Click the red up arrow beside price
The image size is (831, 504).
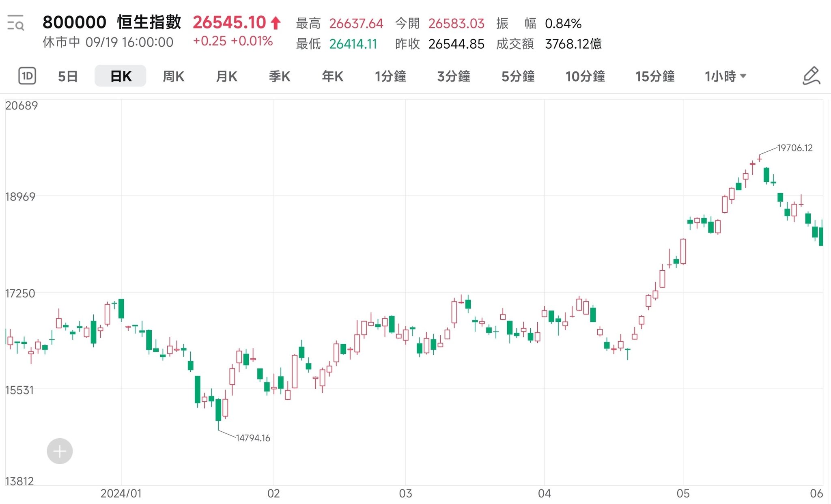click(276, 23)
